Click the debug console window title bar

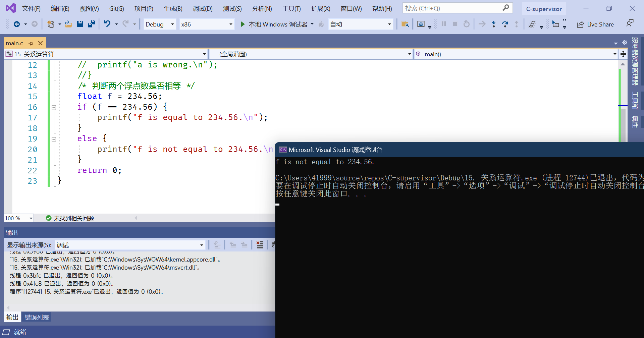tap(460, 150)
